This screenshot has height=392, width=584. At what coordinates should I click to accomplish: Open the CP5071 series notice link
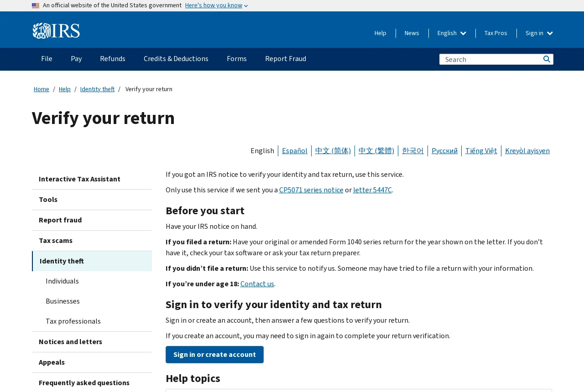click(x=311, y=190)
